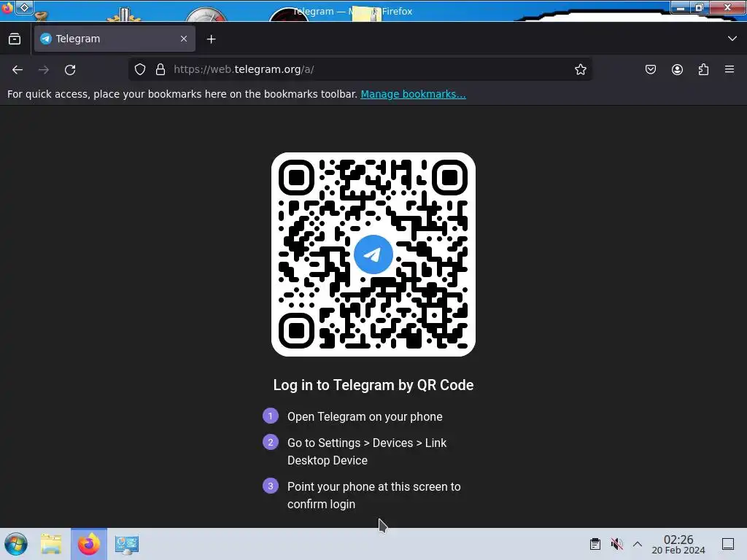Open the Firefox View icon left of tabs

[x=15, y=39]
